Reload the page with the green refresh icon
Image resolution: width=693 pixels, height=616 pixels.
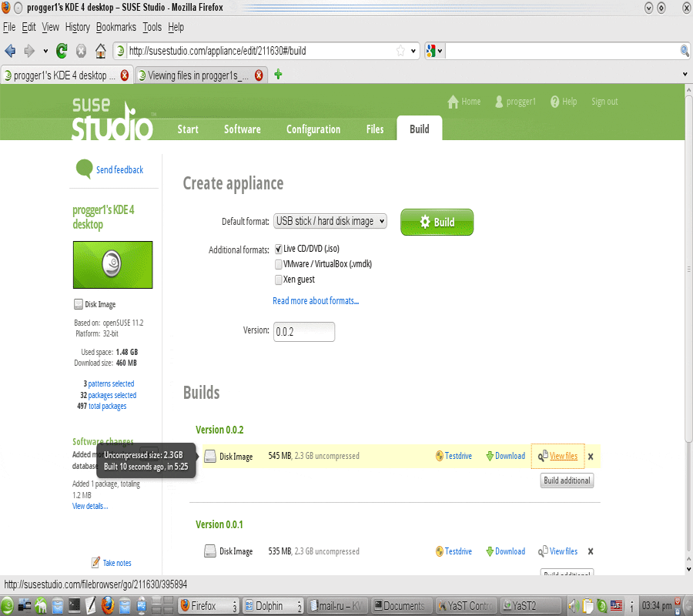coord(62,51)
